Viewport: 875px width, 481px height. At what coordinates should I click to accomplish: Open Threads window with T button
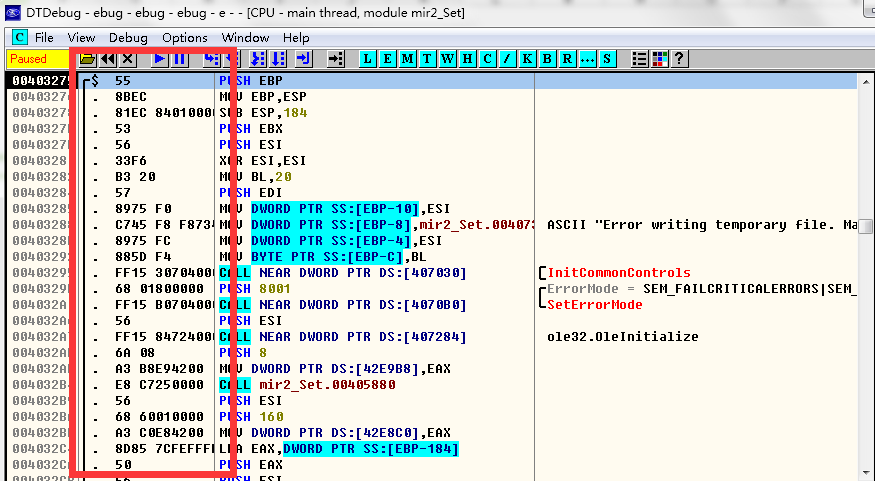tap(427, 59)
